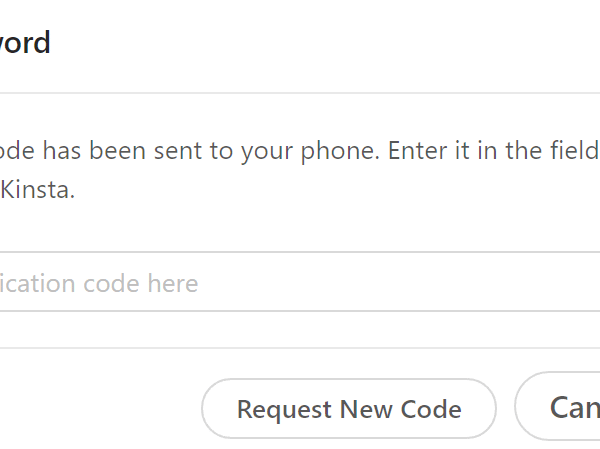This screenshot has height=449, width=600.
Task: Click the word "Request" on the button
Action: (x=284, y=409)
